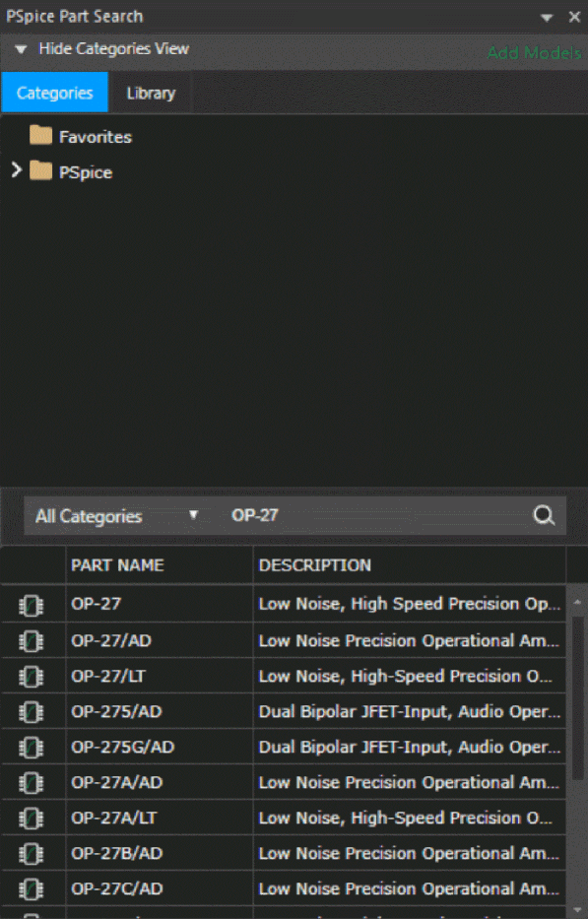Click the part icon beside OP-27
The image size is (588, 919).
[x=32, y=606]
